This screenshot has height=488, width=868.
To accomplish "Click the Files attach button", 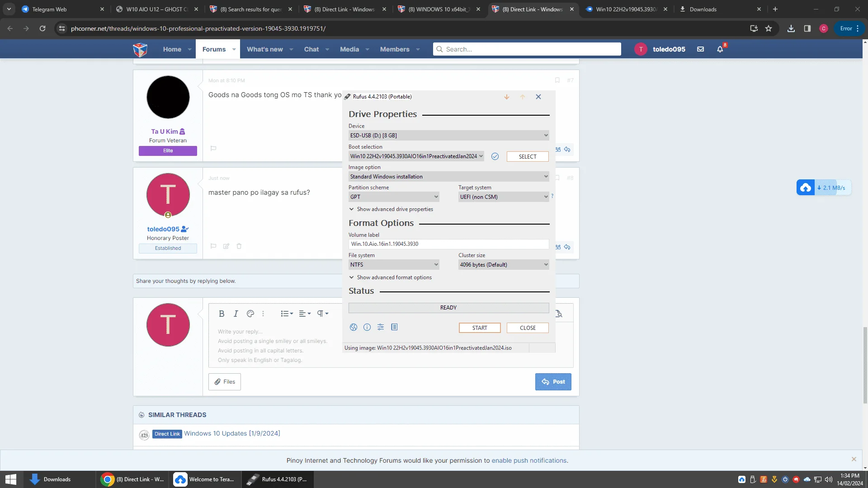I will click(225, 382).
